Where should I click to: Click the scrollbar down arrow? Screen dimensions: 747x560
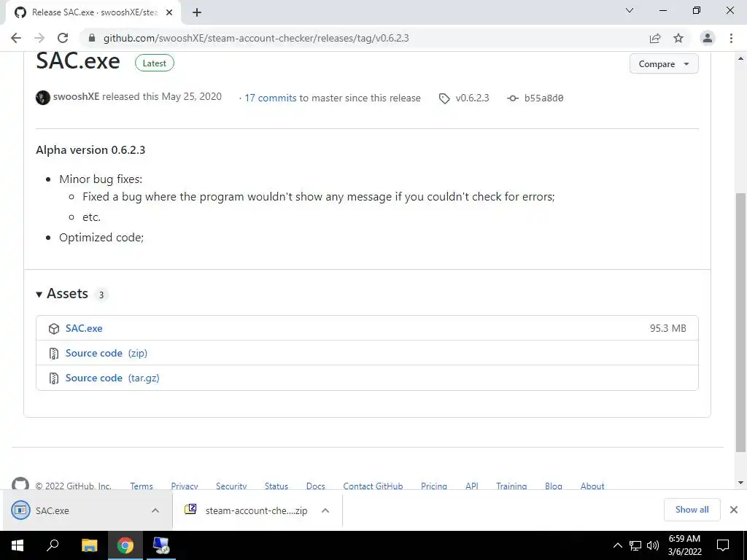tap(740, 483)
